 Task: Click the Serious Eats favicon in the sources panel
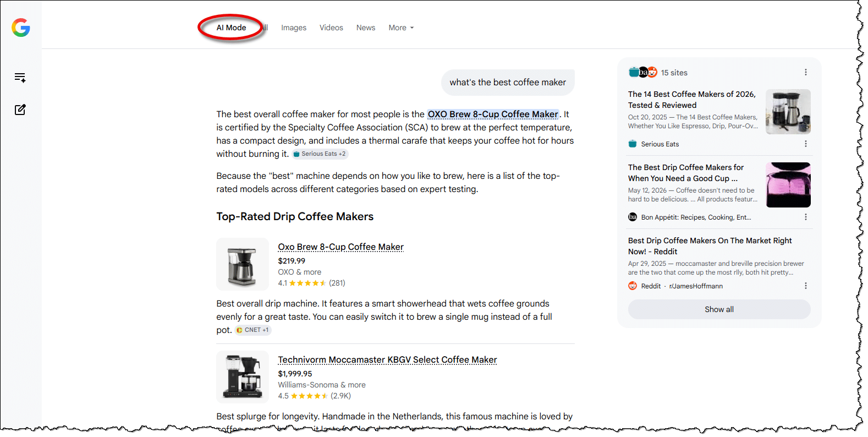tap(633, 144)
